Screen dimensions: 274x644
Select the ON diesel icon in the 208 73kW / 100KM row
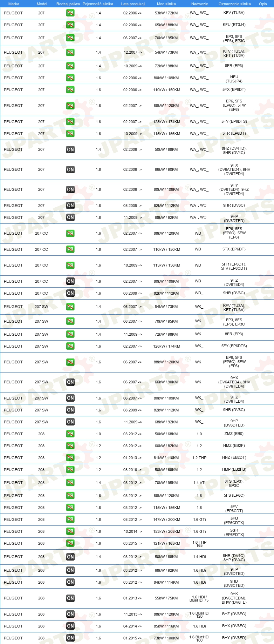pyautogui.click(x=70, y=638)
